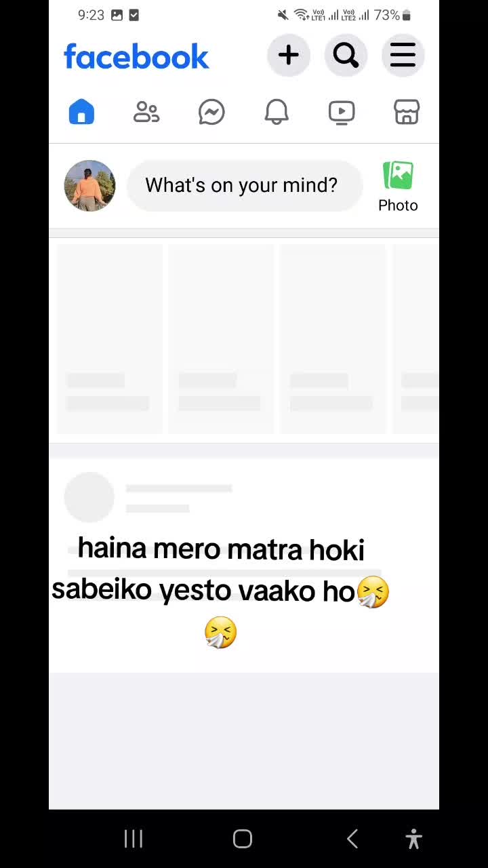
Task: Tap the Android back arrow
Action: (x=352, y=839)
